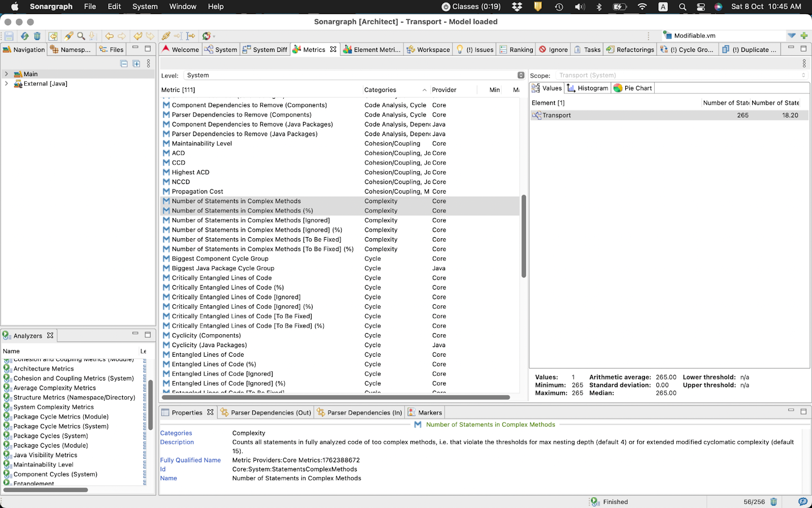Click the collapse-all icon in Navigation panel
Screen dimensions: 812x508
click(124, 63)
